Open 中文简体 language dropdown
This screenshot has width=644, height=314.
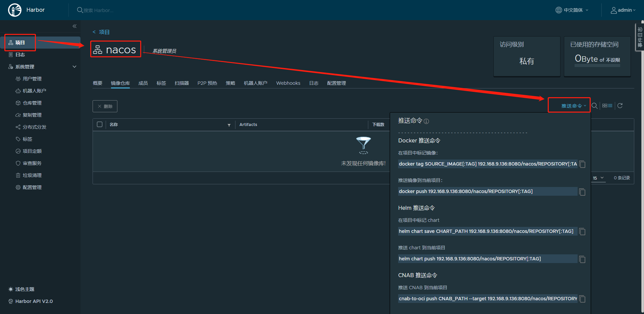(x=572, y=10)
